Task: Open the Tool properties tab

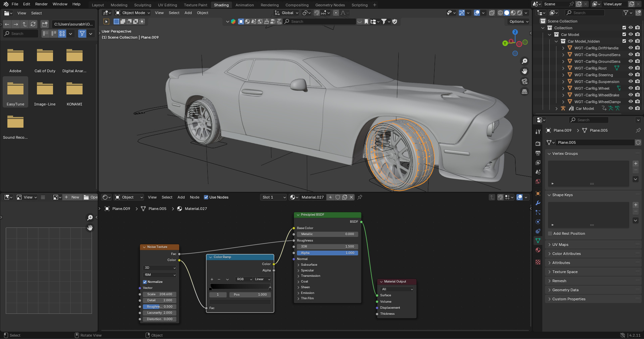Action: [x=538, y=131]
